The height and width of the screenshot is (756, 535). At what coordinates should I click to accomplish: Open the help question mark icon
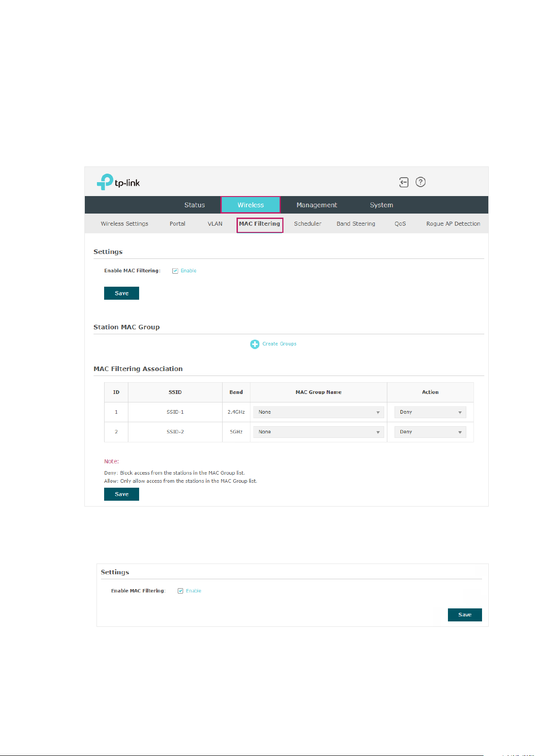[421, 182]
